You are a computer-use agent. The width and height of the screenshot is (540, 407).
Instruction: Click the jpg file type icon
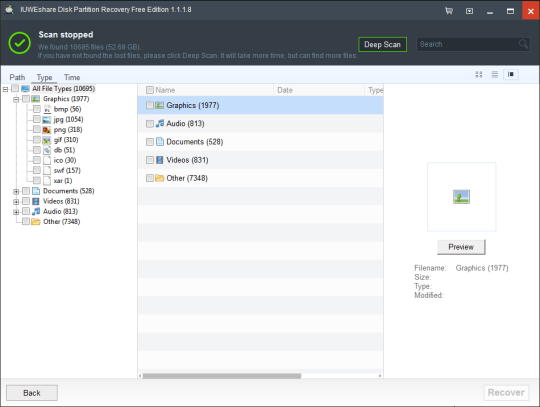[x=47, y=120]
